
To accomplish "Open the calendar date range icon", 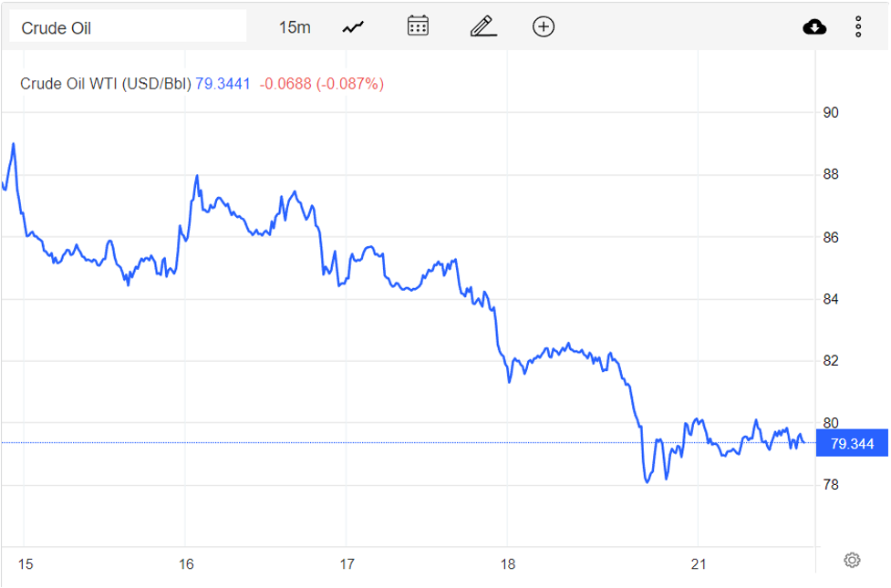I will (x=417, y=26).
